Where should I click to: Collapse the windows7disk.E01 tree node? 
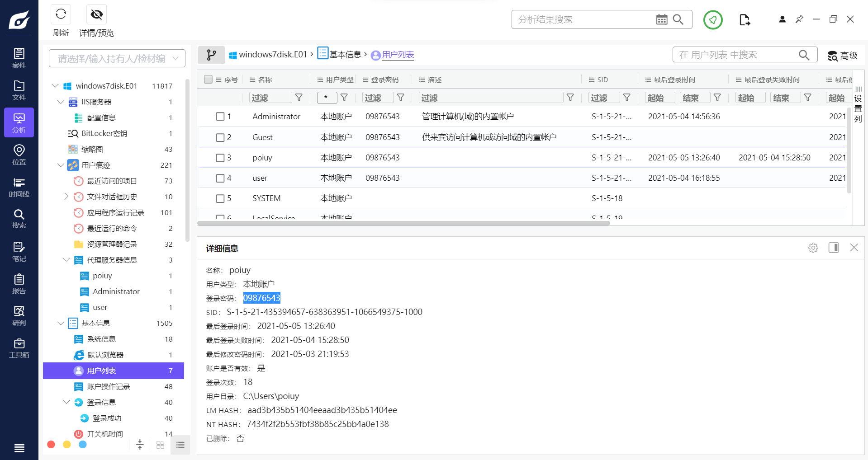(x=55, y=86)
